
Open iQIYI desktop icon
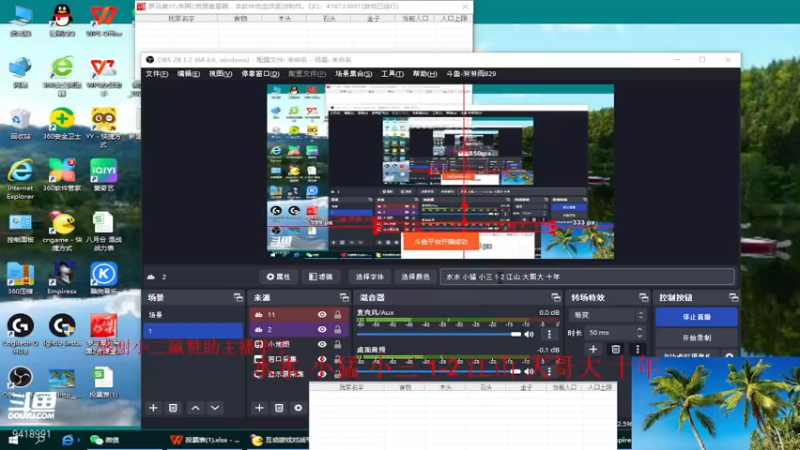(x=104, y=175)
